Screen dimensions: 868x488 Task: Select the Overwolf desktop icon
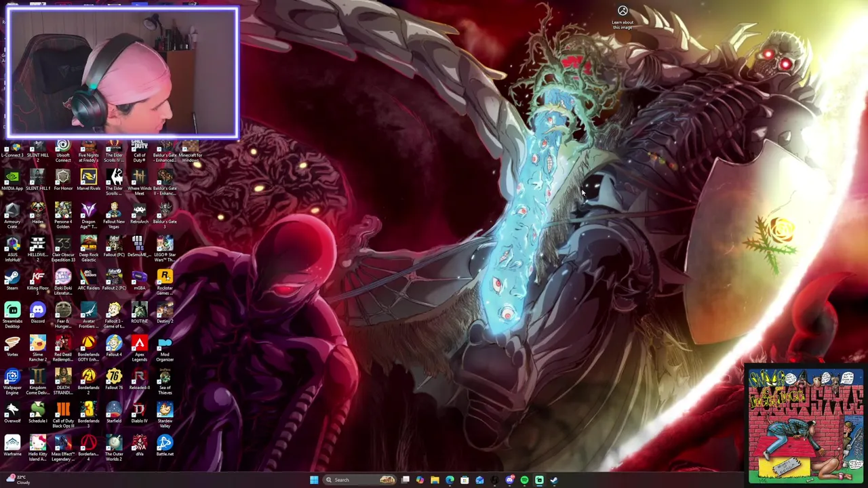12,413
